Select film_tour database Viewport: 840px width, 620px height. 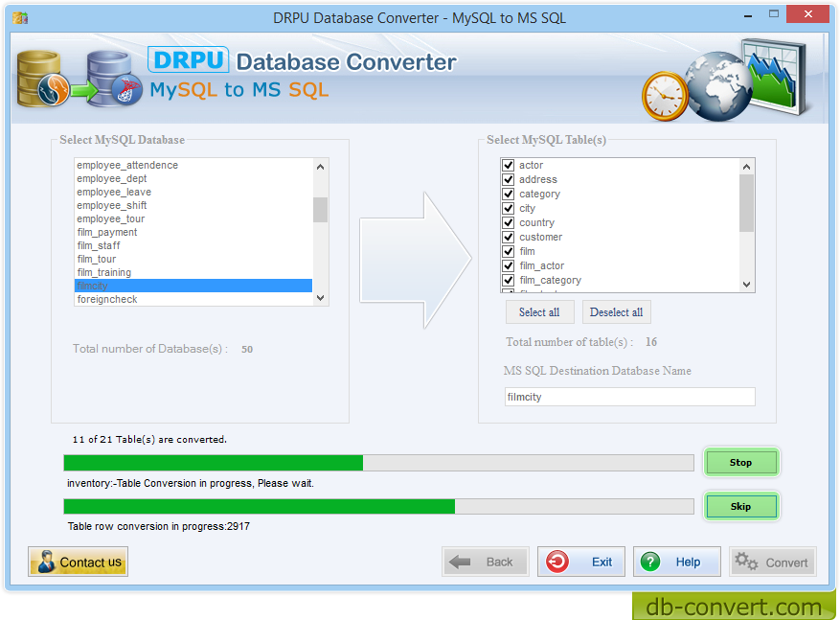coord(193,259)
